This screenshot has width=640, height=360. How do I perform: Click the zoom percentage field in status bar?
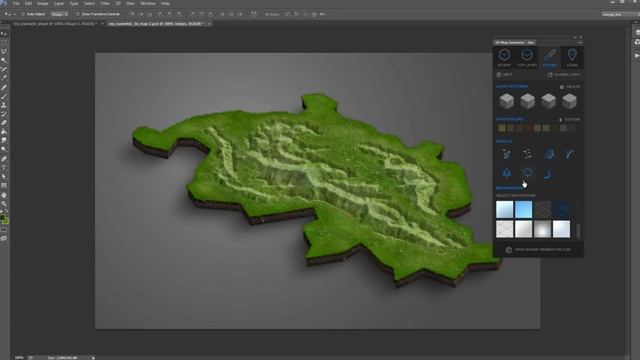click(x=19, y=358)
